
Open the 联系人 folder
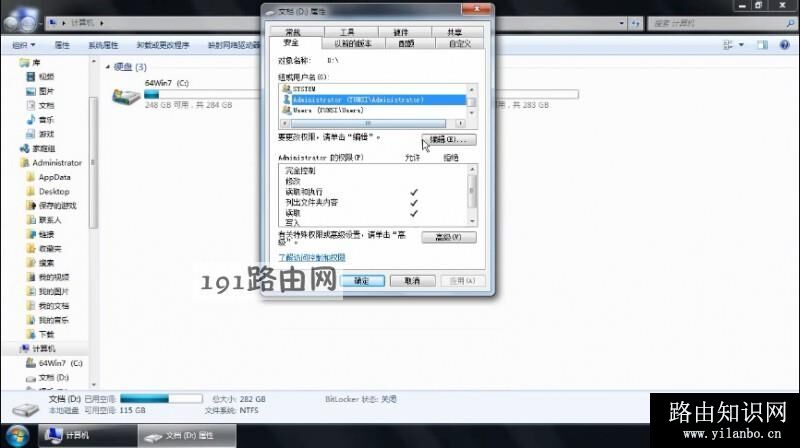[x=49, y=220]
